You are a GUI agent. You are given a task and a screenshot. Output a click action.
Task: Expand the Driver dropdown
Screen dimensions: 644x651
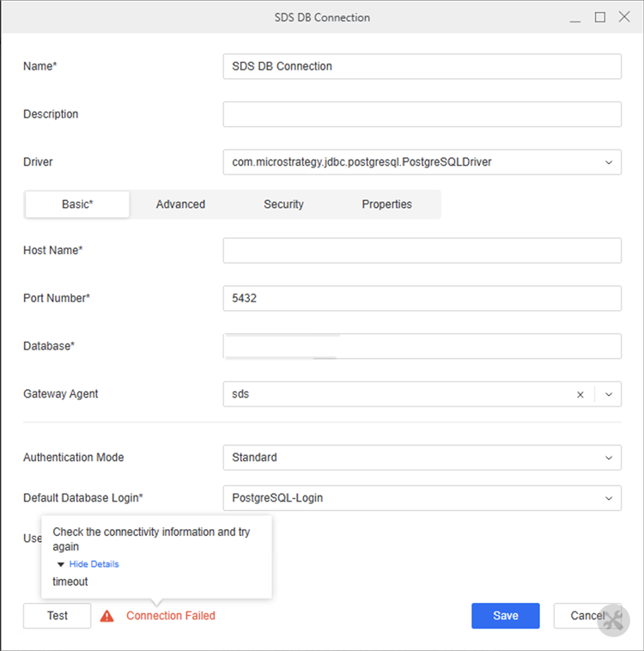(x=608, y=161)
